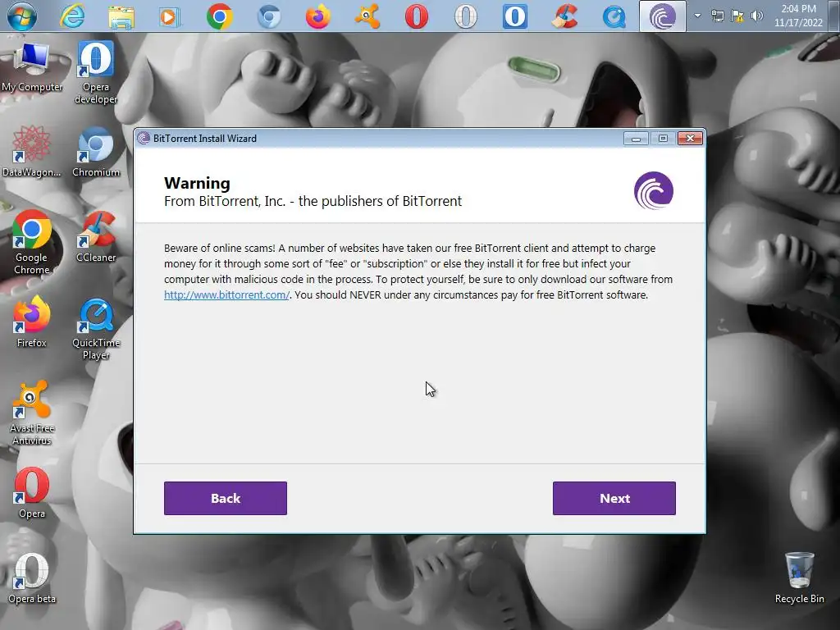The height and width of the screenshot is (630, 840).
Task: Open the Action Center flag icon
Action: [x=737, y=16]
